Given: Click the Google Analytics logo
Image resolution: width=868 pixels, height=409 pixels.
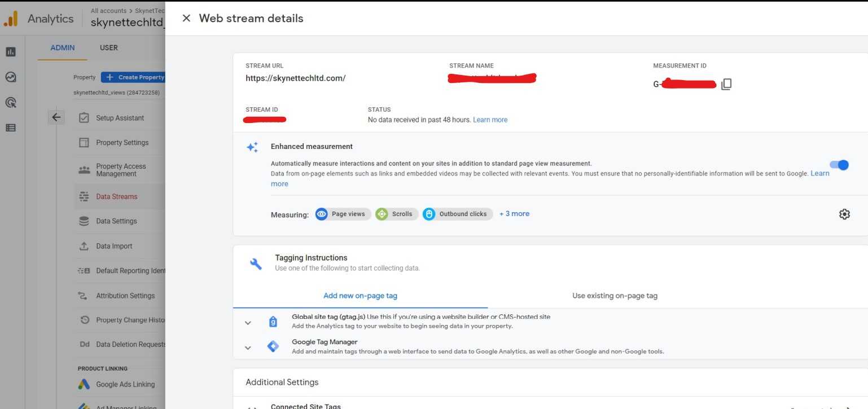Looking at the screenshot, I should coord(10,19).
